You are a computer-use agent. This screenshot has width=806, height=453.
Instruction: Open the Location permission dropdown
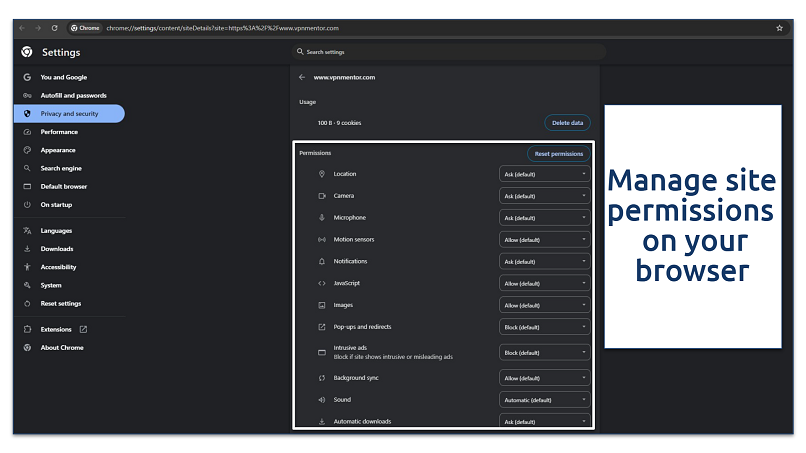coord(544,174)
